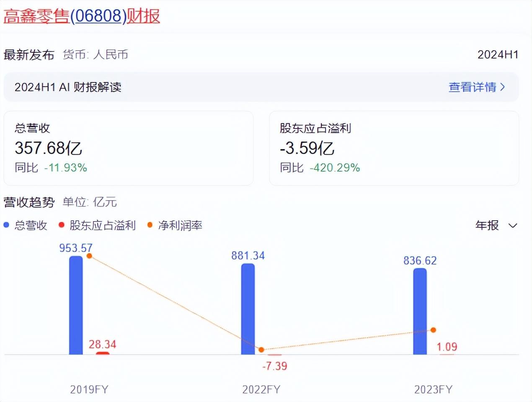532x402 pixels.
Task: Click the 2024H1 period label at top right
Action: pos(498,55)
